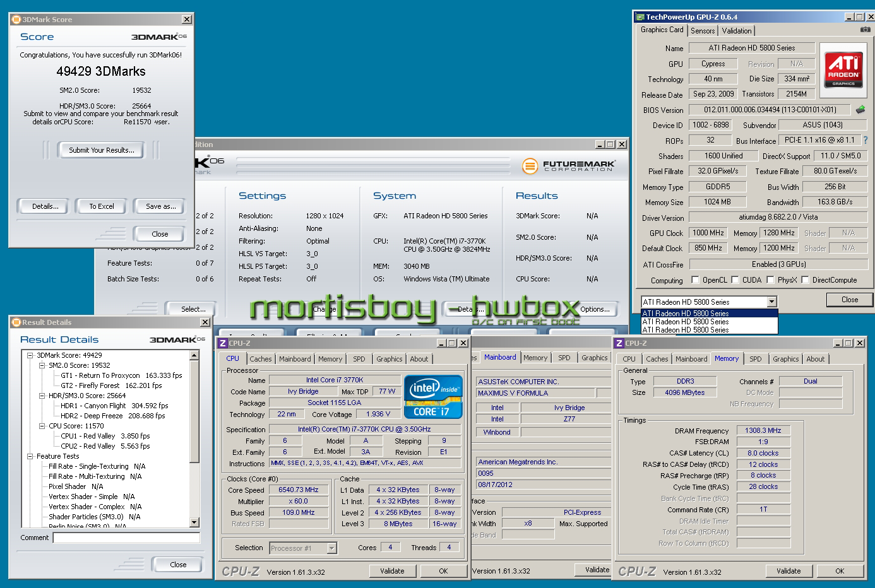875x588 pixels.
Task: Select the Pixel Shader N/A row
Action: pos(76,486)
